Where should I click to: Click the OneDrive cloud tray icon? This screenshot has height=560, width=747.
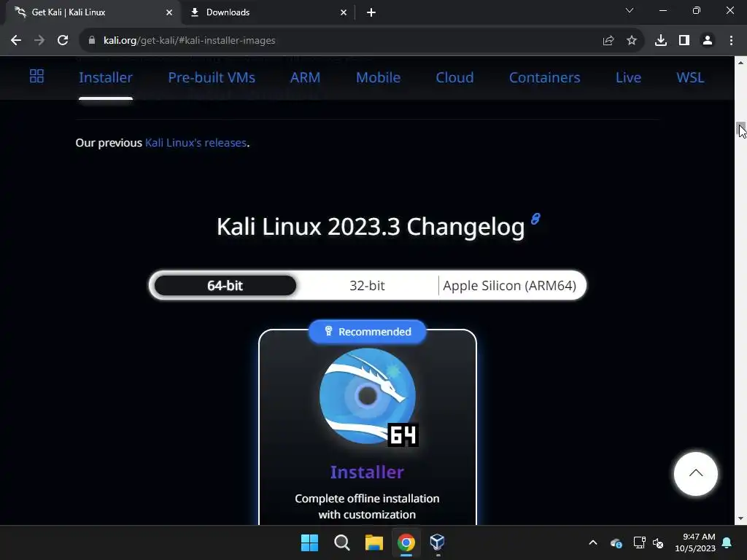coord(616,542)
